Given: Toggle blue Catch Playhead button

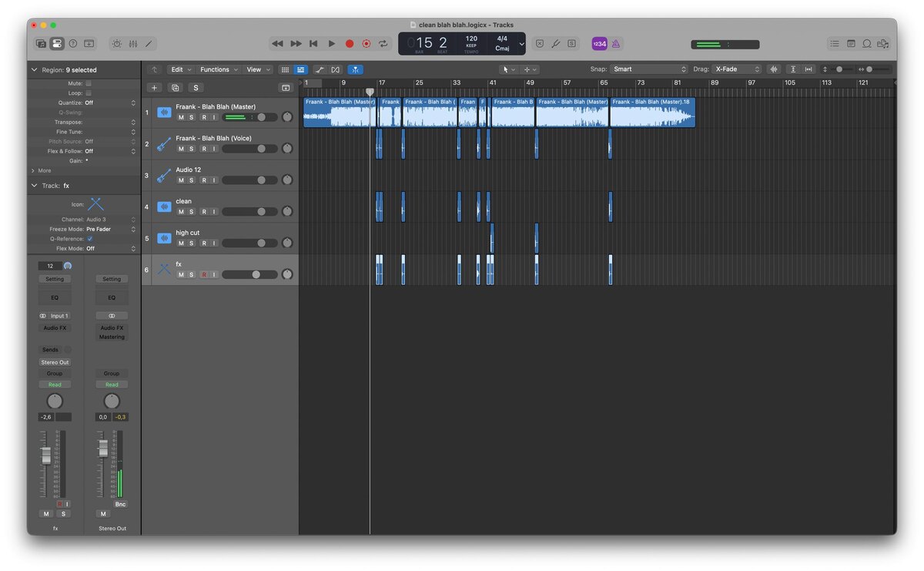Looking at the screenshot, I should (x=356, y=69).
